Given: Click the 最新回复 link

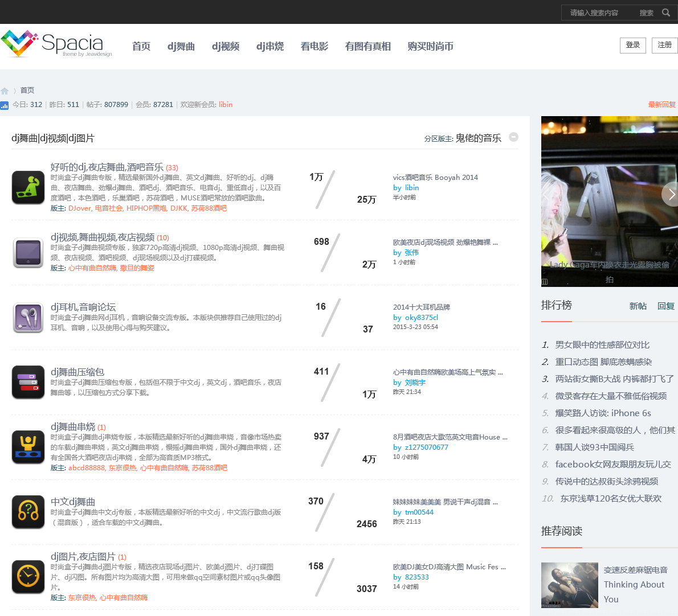Looking at the screenshot, I should (x=661, y=105).
